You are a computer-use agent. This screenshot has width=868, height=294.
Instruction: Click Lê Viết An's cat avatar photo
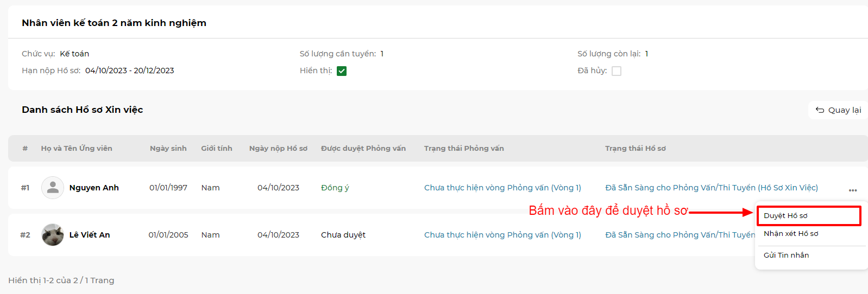click(53, 235)
